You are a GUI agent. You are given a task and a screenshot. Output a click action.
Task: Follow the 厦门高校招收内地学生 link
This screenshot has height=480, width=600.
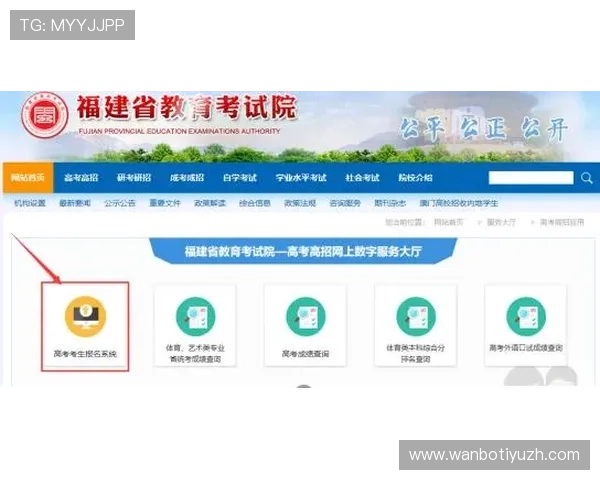(459, 203)
